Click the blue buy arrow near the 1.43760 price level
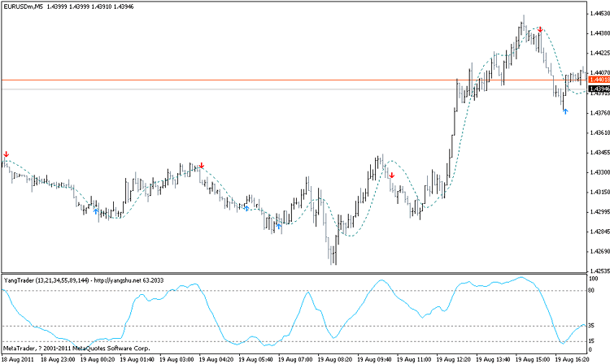The image size is (610, 364). (564, 110)
